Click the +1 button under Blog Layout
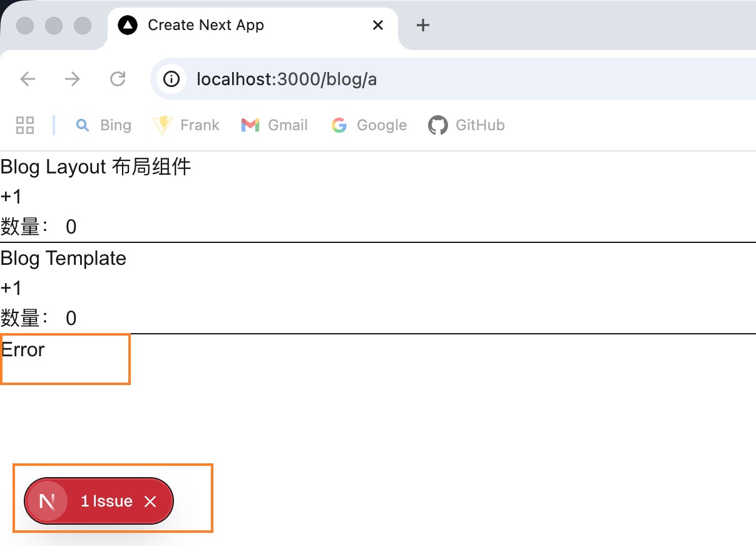 tap(11, 196)
